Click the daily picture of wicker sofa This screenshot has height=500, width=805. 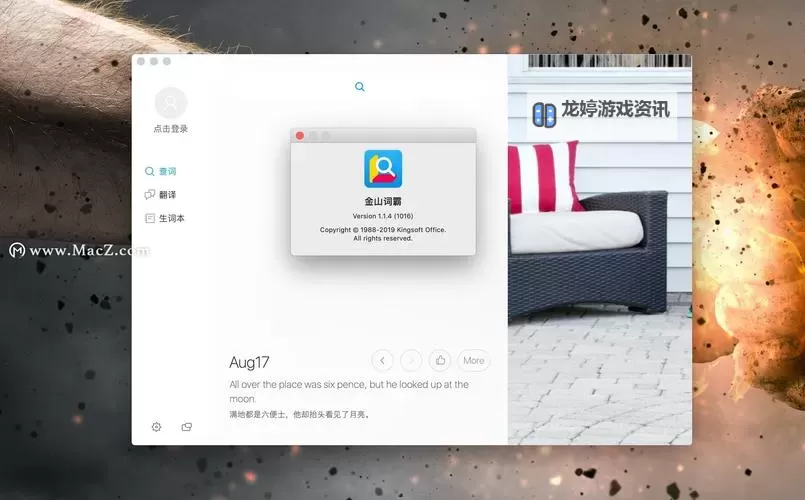(600, 249)
